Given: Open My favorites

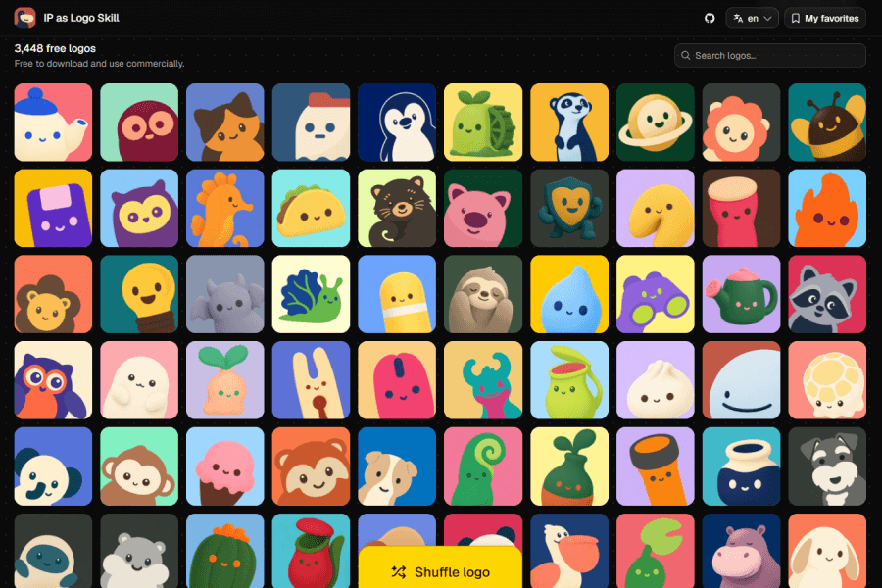Looking at the screenshot, I should click(x=825, y=18).
